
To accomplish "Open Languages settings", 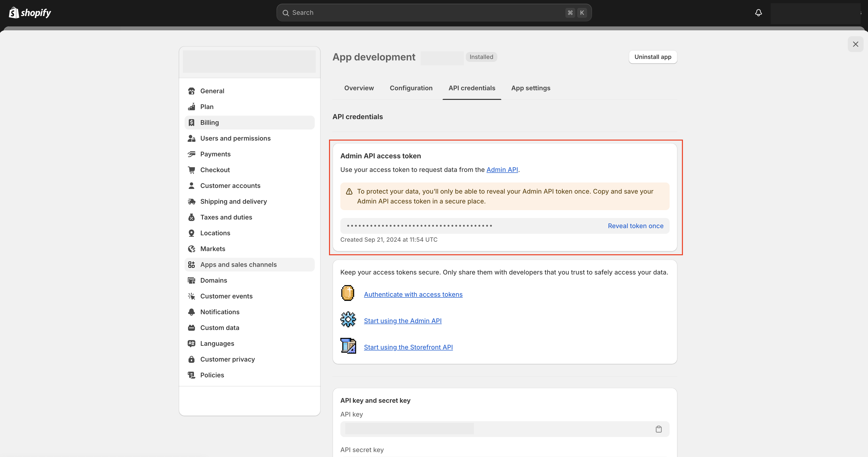I will point(249,344).
